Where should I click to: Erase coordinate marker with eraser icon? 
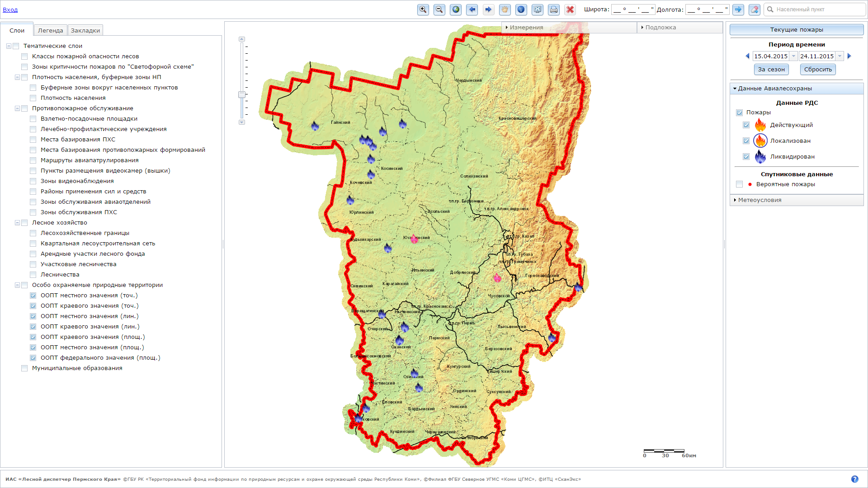[x=755, y=9]
